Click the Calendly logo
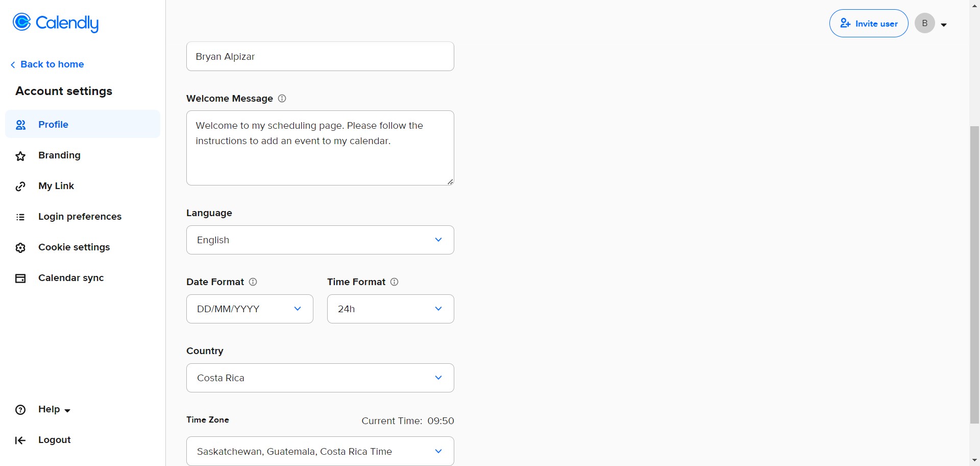The height and width of the screenshot is (466, 980). click(x=55, y=22)
